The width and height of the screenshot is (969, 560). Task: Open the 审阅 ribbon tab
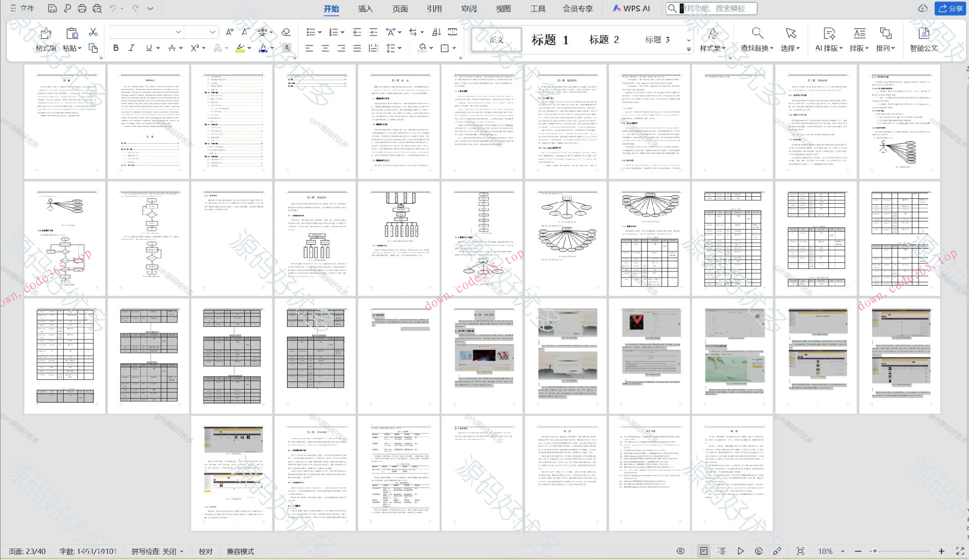pos(469,9)
